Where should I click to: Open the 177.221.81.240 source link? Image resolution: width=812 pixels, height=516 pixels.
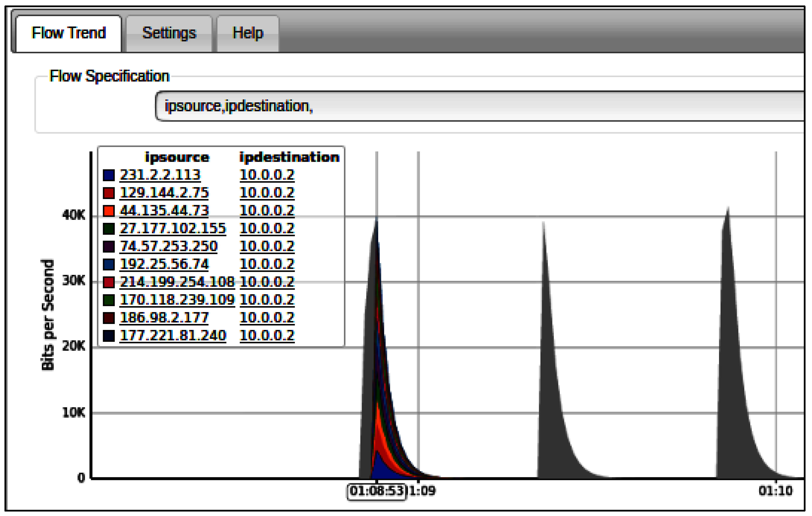[x=173, y=336]
